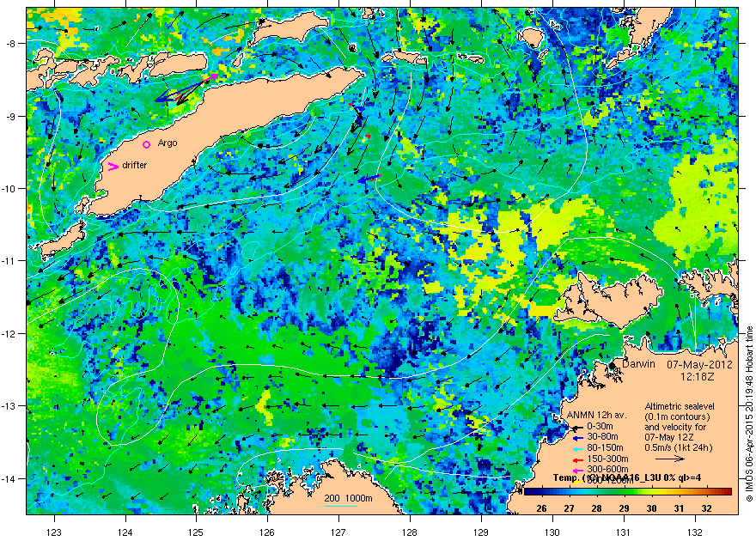
Task: Click the Darwin city dot marker
Action: [x=613, y=366]
